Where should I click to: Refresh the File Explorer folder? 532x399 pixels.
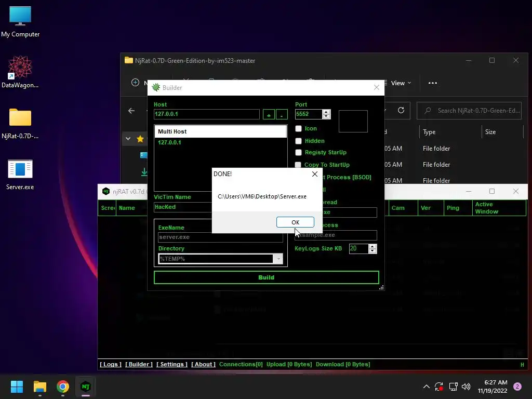(401, 110)
